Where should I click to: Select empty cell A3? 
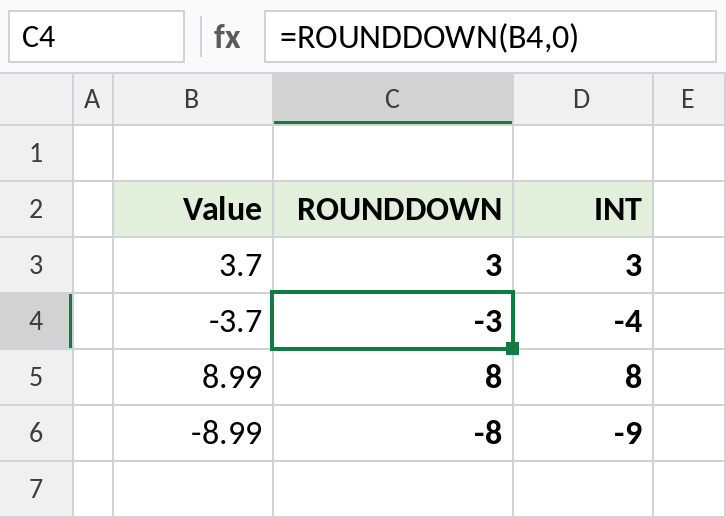click(93, 265)
